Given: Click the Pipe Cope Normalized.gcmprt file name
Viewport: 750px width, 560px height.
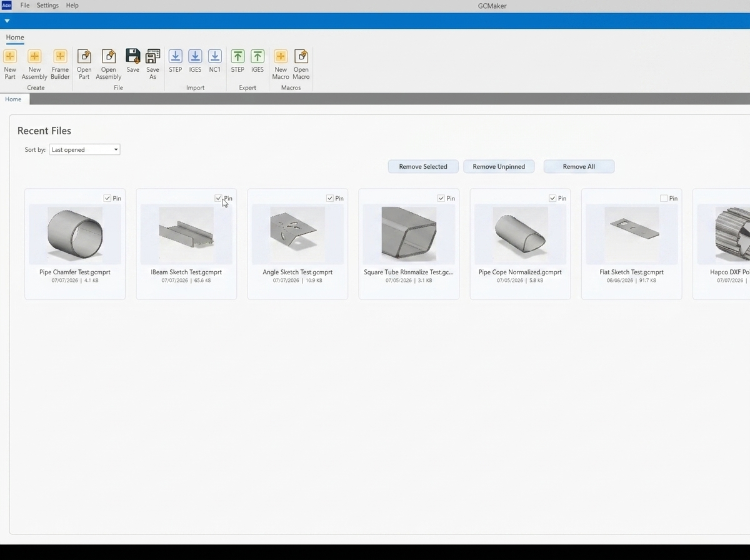Looking at the screenshot, I should pos(520,272).
